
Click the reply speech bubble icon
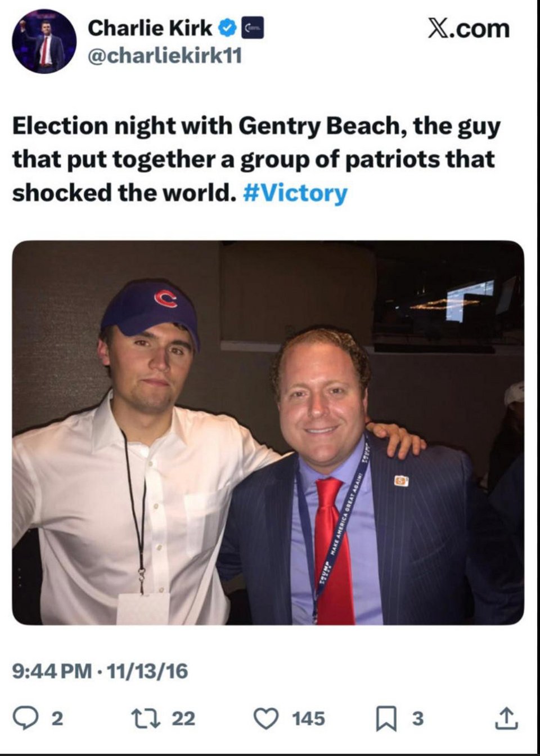click(x=25, y=718)
